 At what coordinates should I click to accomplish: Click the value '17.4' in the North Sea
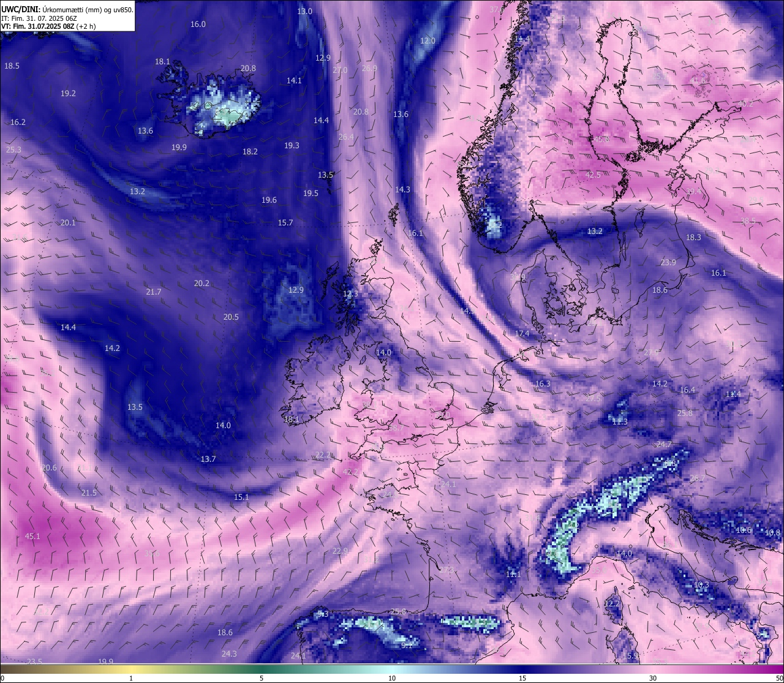pyautogui.click(x=522, y=333)
